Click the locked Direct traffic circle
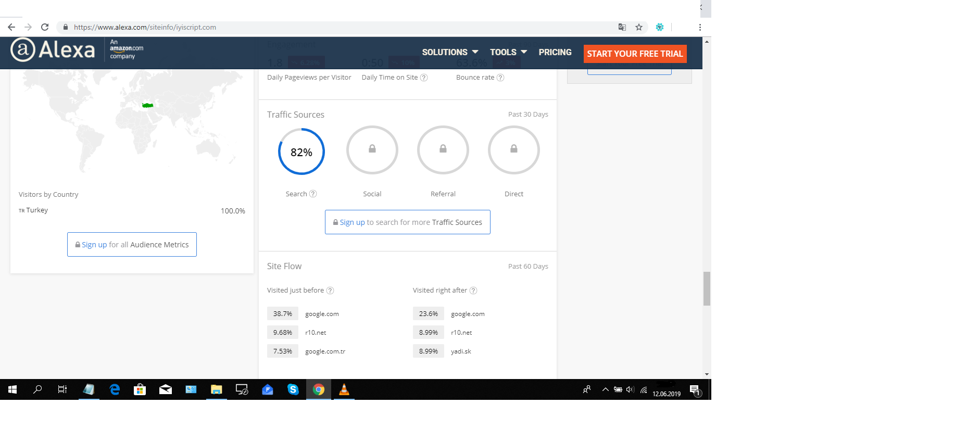 [514, 150]
